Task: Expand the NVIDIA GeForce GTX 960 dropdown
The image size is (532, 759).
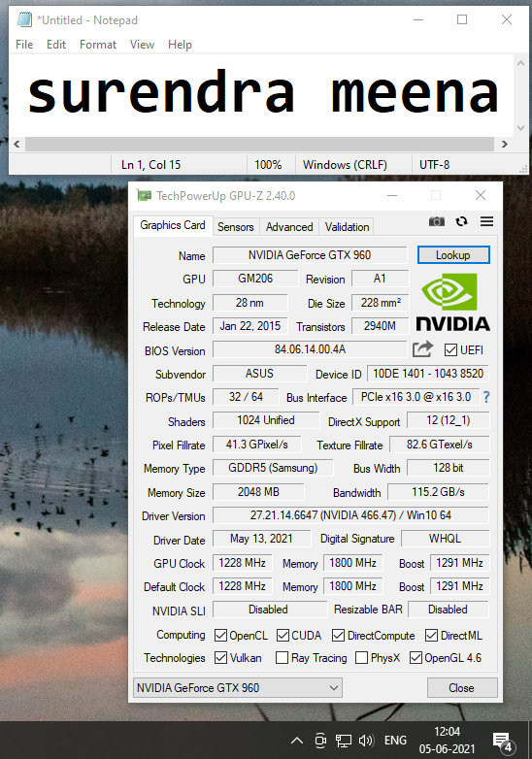Action: 238,688
